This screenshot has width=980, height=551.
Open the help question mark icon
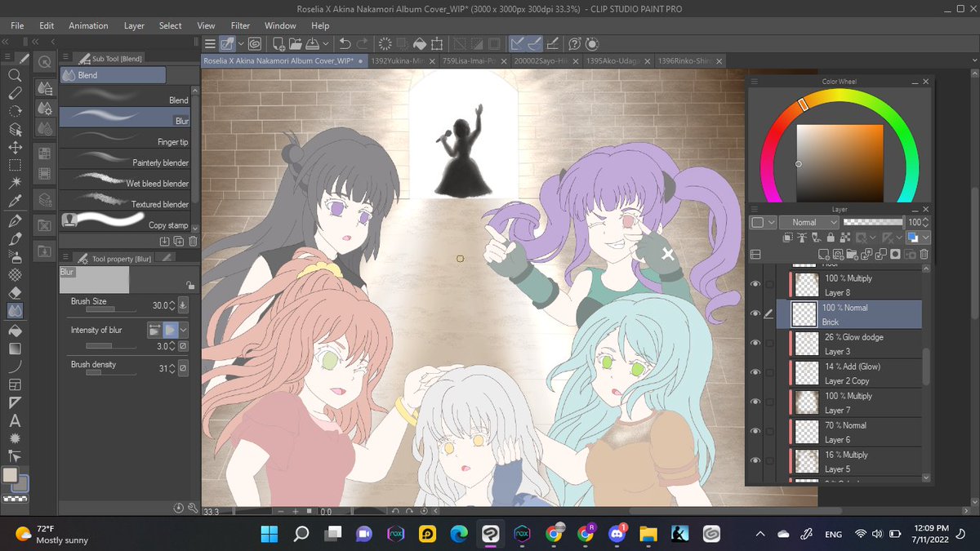pyautogui.click(x=574, y=44)
